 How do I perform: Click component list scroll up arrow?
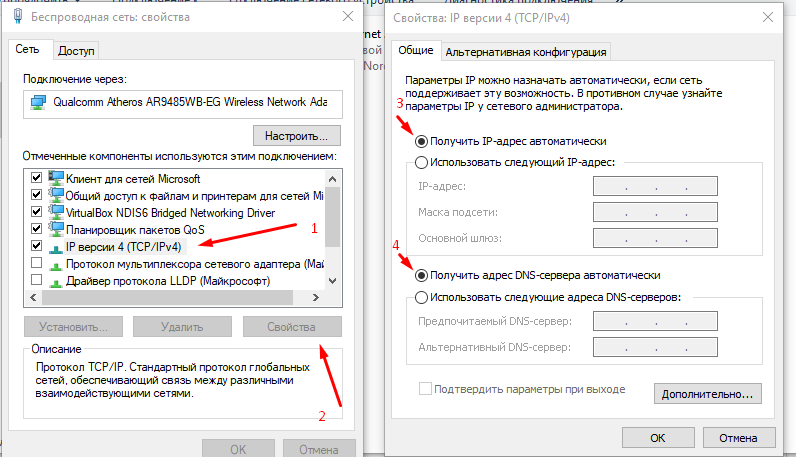(333, 179)
